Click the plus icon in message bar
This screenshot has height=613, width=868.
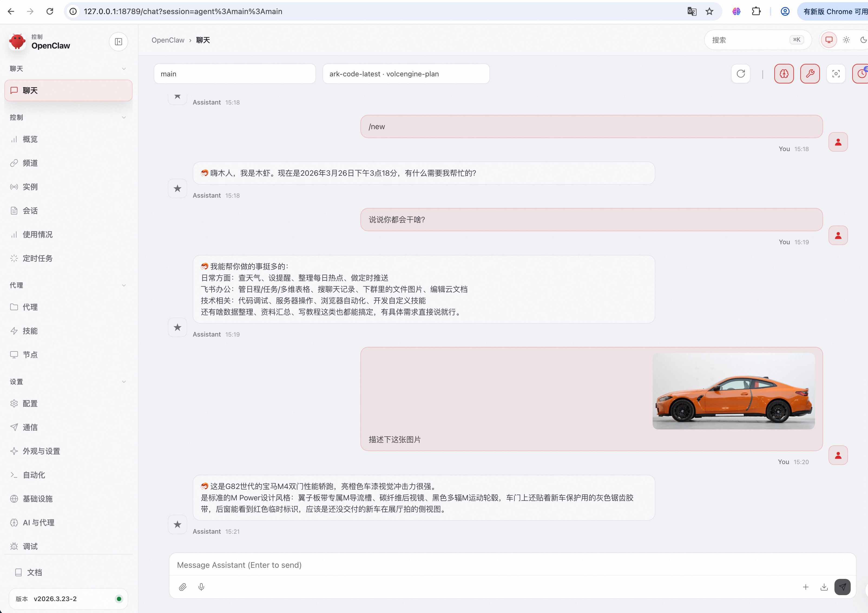point(805,587)
